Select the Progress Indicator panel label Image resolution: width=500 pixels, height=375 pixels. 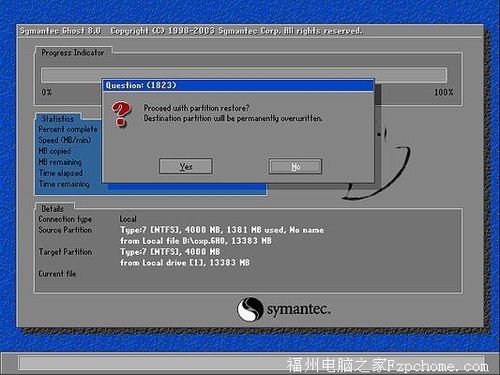[73, 52]
